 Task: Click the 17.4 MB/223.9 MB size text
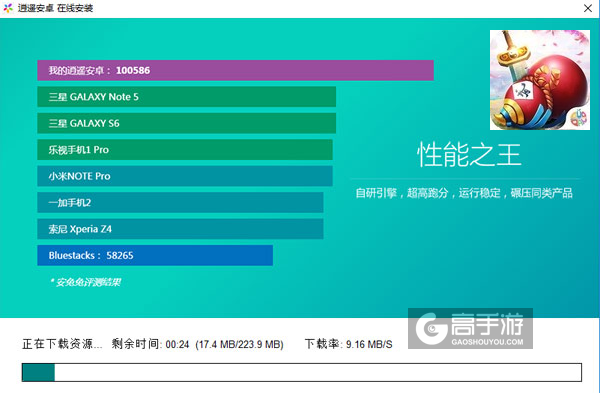[x=240, y=344]
